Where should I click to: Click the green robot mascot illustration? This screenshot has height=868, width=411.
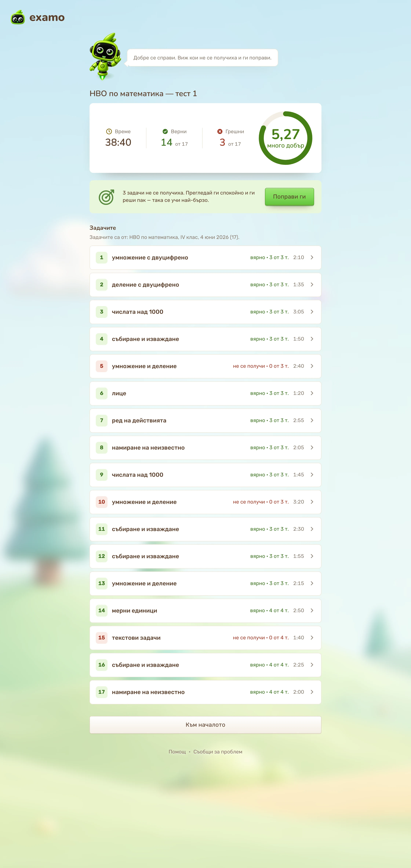pos(105,57)
